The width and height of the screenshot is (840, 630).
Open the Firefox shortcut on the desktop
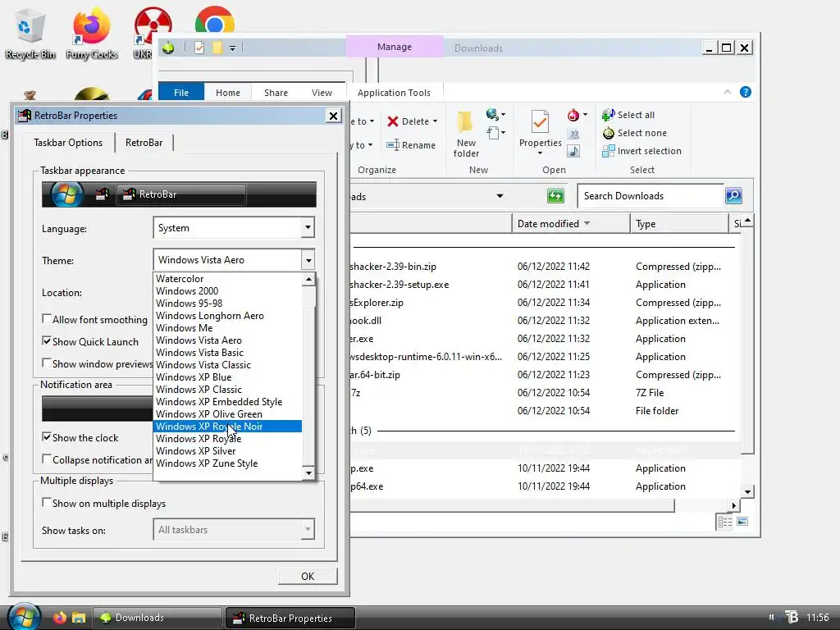pos(92,33)
